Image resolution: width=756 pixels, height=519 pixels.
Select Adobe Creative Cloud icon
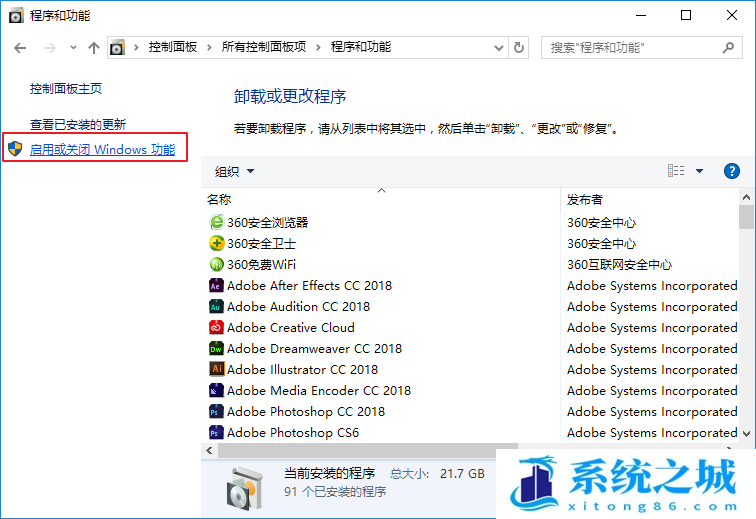pos(216,328)
